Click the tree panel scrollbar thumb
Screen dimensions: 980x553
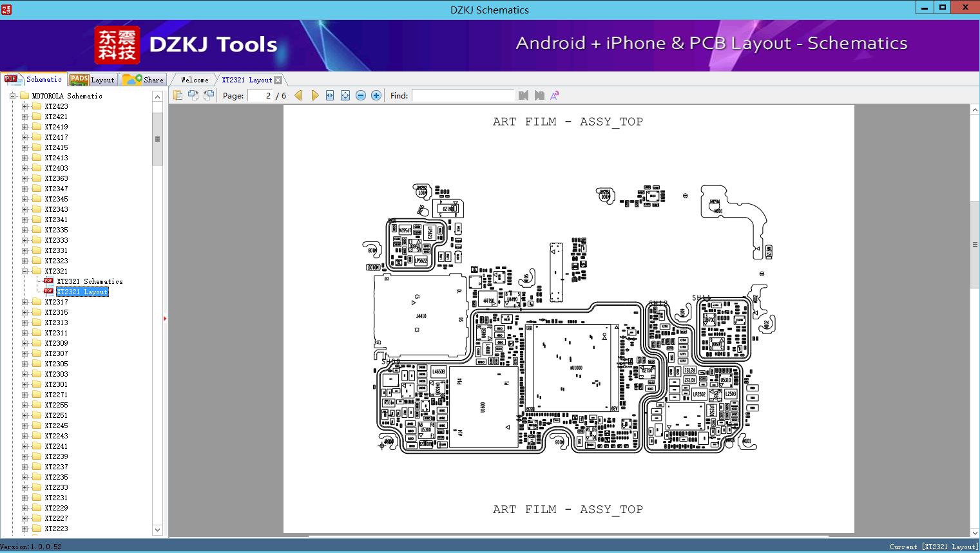[157, 139]
